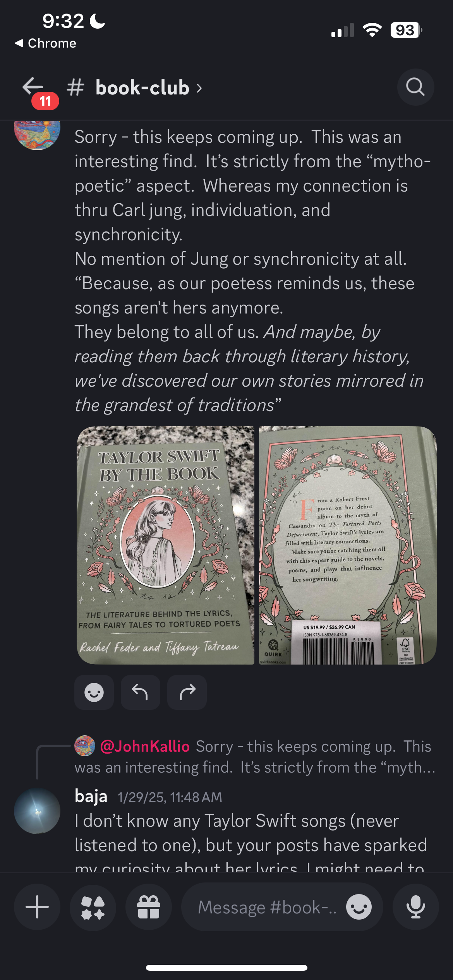Expand book-club channel details chevron
This screenshot has height=980, width=453.
[199, 88]
